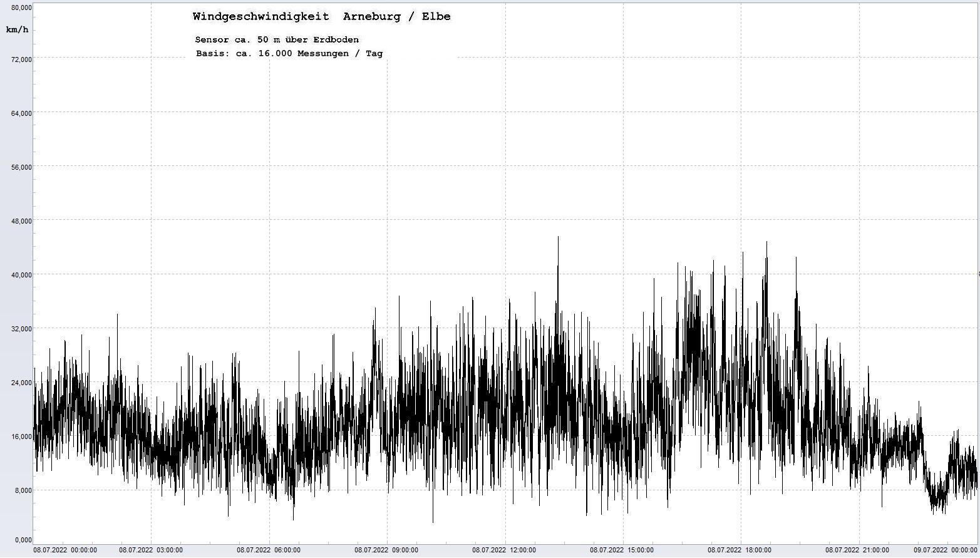Viewport: 980px width, 558px height.
Task: Select the 80,000 y-axis label
Action: pos(22,8)
